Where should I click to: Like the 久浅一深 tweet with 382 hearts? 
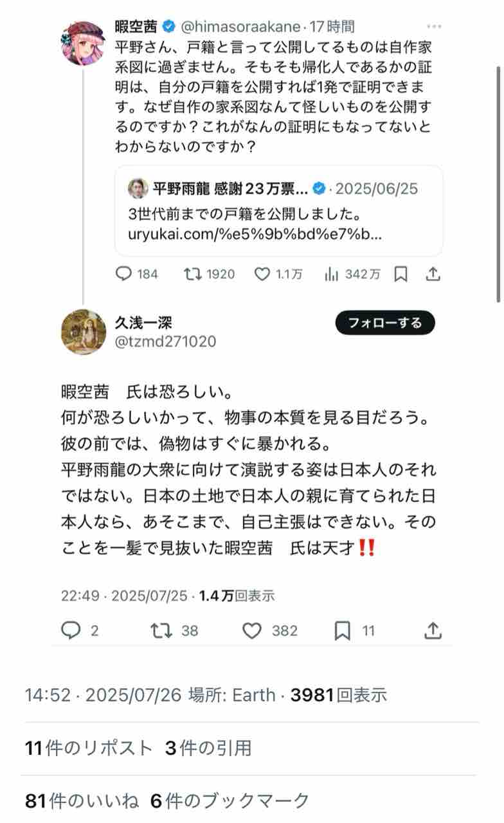pyautogui.click(x=251, y=631)
